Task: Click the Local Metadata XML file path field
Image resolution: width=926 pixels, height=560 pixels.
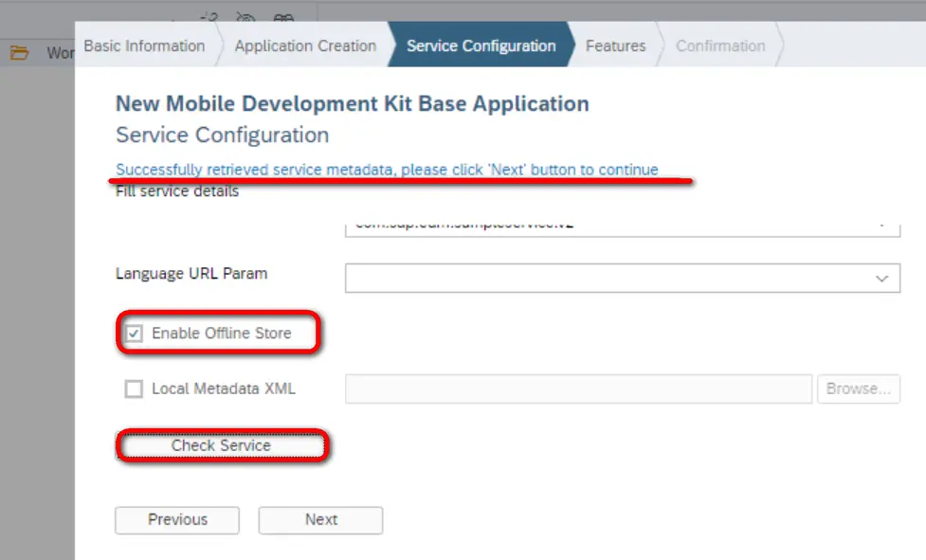Action: [x=578, y=388]
